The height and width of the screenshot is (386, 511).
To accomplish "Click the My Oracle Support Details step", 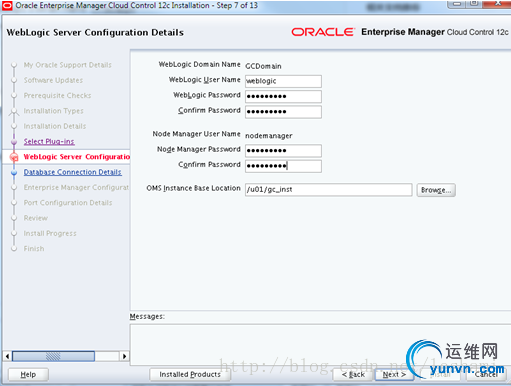I will point(68,65).
